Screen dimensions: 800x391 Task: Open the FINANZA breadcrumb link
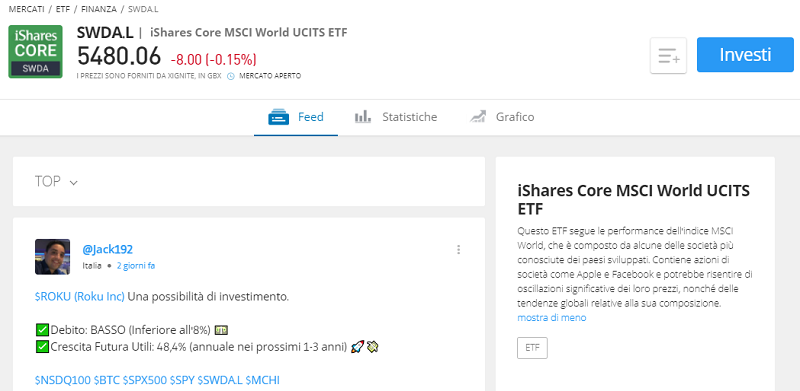pos(99,9)
